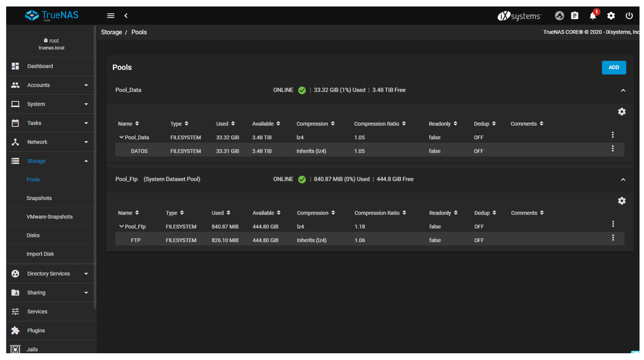Image resolution: width=644 pixels, height=360 pixels.
Task: Click the power icon in top bar
Action: point(629,16)
